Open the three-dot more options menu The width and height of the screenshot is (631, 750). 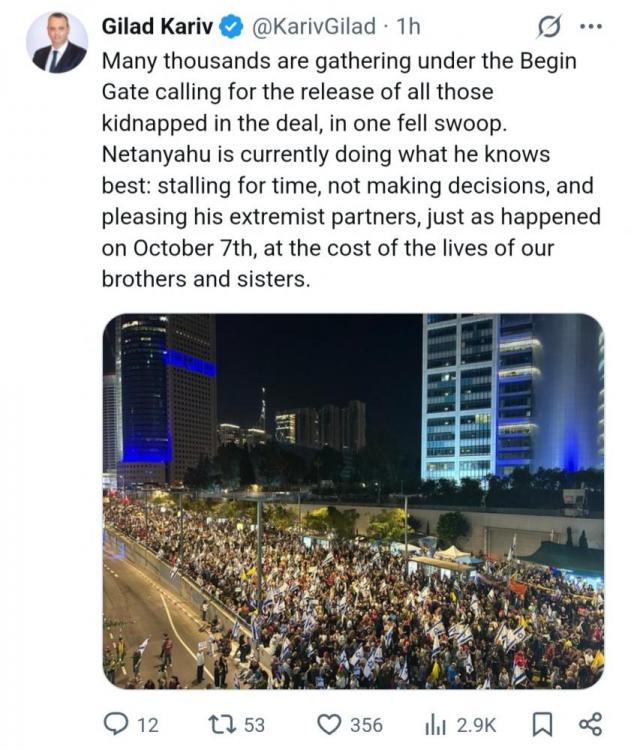[x=590, y=27]
